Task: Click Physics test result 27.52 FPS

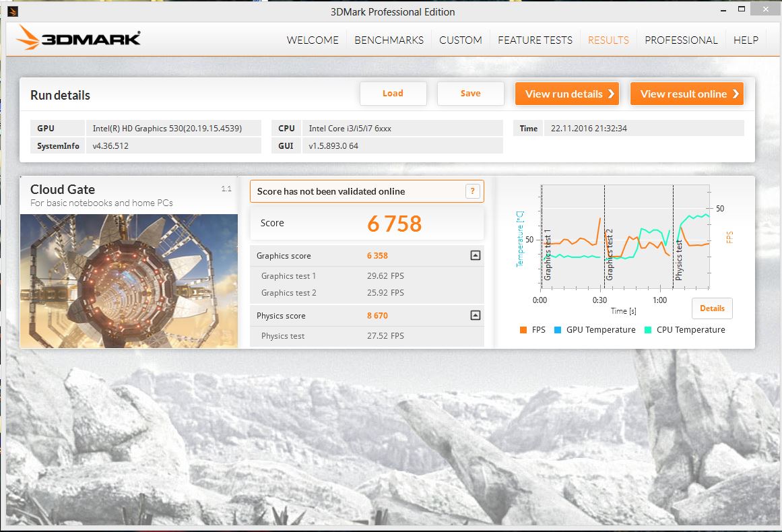Action: pyautogui.click(x=385, y=335)
